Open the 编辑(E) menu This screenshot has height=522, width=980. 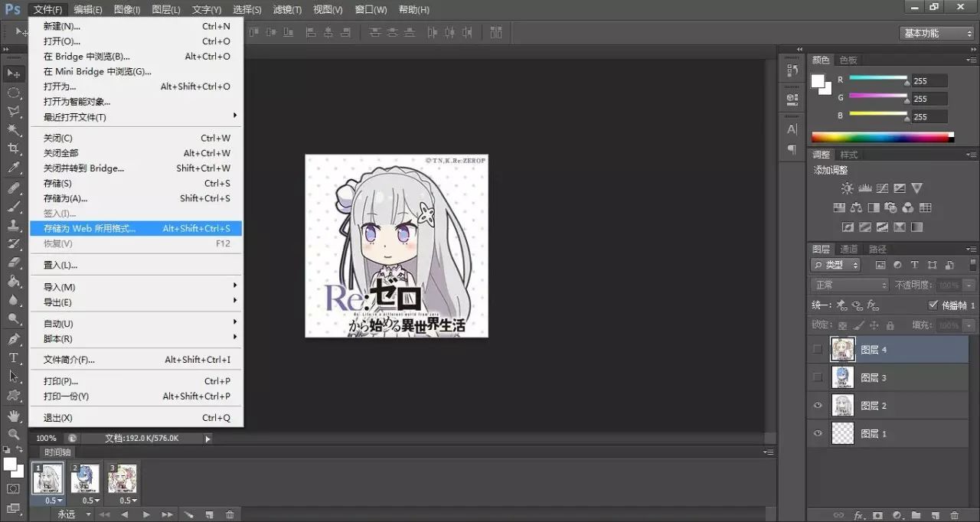(88, 9)
